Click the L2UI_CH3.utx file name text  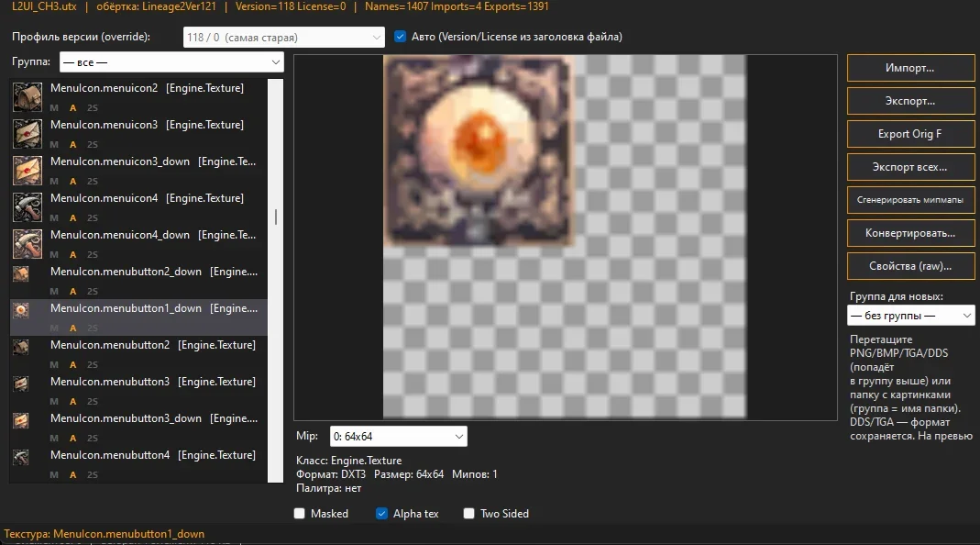pos(44,6)
